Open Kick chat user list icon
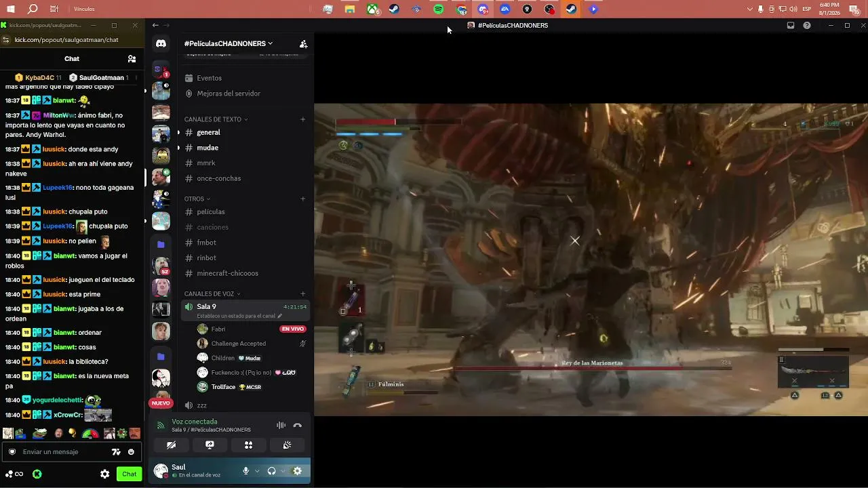The image size is (868, 488). pyautogui.click(x=132, y=59)
